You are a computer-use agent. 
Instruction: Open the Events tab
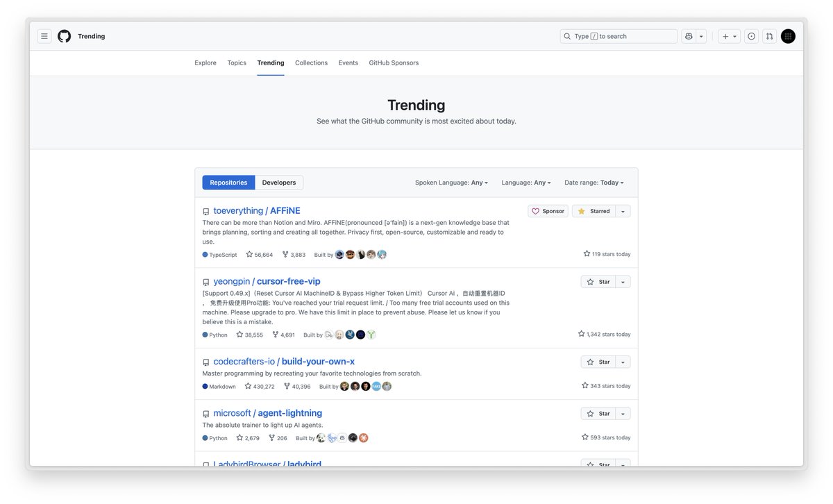point(348,62)
